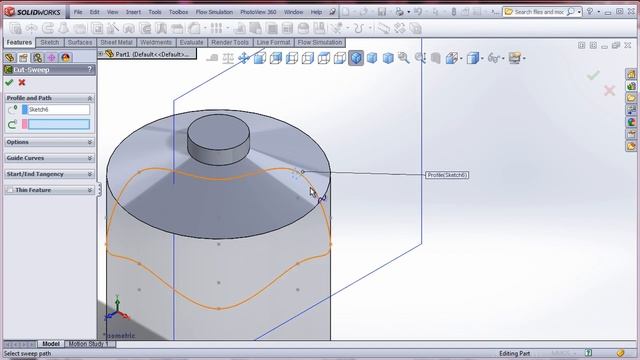Switch to the Render Tools tab
Screen dimensions: 640x360
click(230, 42)
